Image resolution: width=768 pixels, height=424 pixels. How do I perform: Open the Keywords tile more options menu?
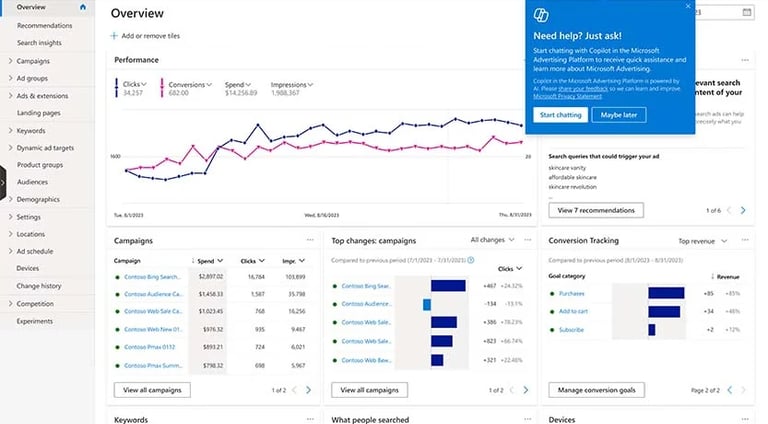[x=310, y=419]
